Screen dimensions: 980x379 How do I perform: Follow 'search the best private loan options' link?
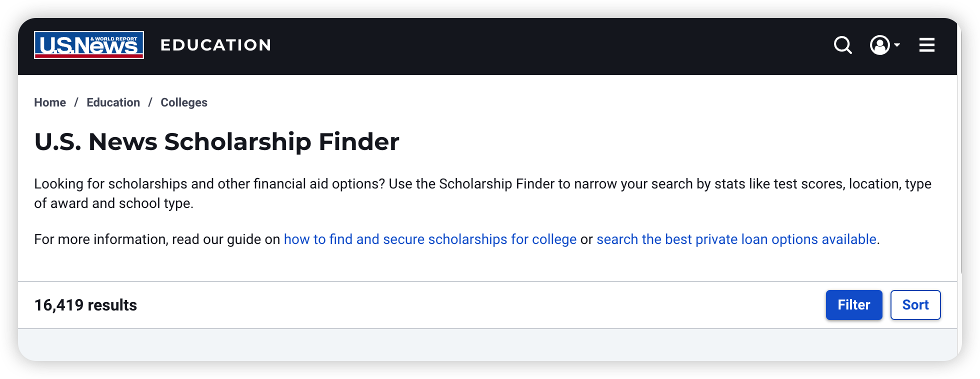(736, 239)
